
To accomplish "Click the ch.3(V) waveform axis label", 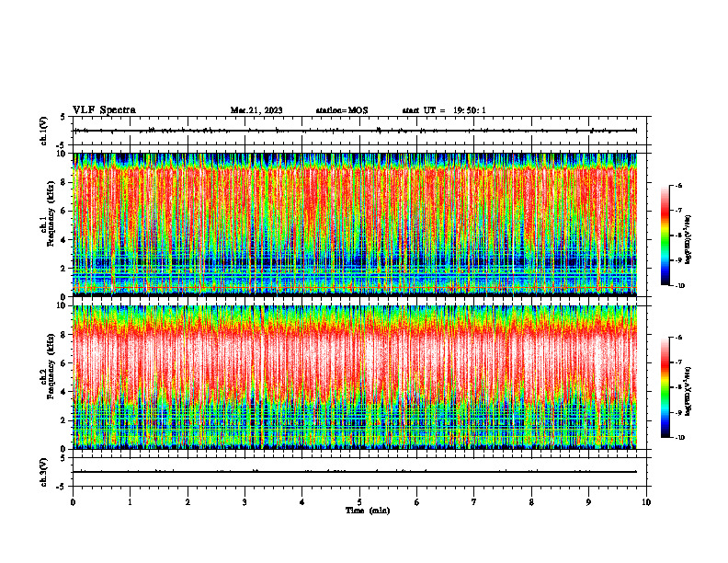I will 44,472.
